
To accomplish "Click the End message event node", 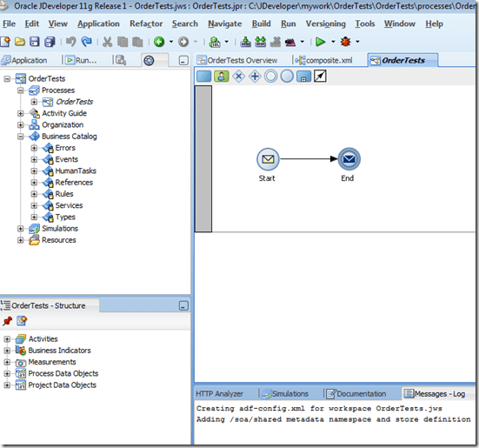I will (349, 159).
